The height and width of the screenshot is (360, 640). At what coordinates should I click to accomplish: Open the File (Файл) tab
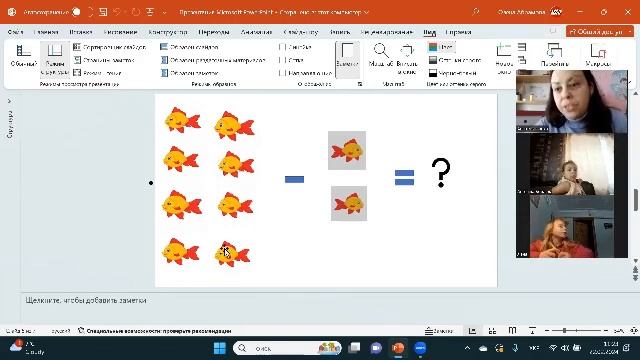pos(16,32)
